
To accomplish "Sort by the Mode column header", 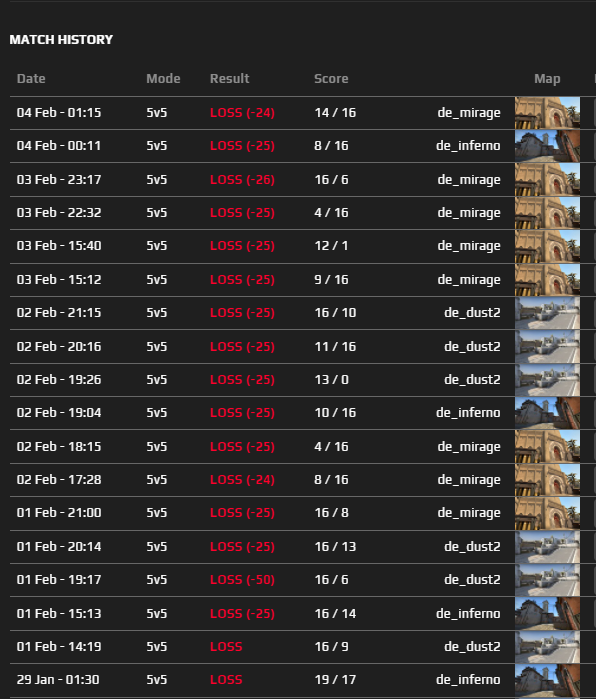I will 163,79.
